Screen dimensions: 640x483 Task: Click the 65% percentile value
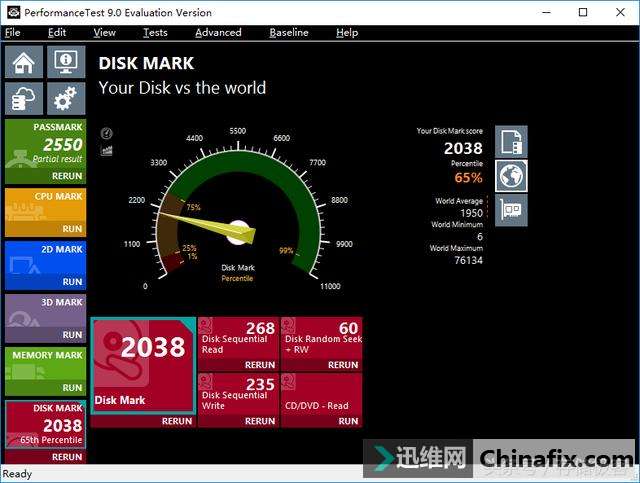469,178
